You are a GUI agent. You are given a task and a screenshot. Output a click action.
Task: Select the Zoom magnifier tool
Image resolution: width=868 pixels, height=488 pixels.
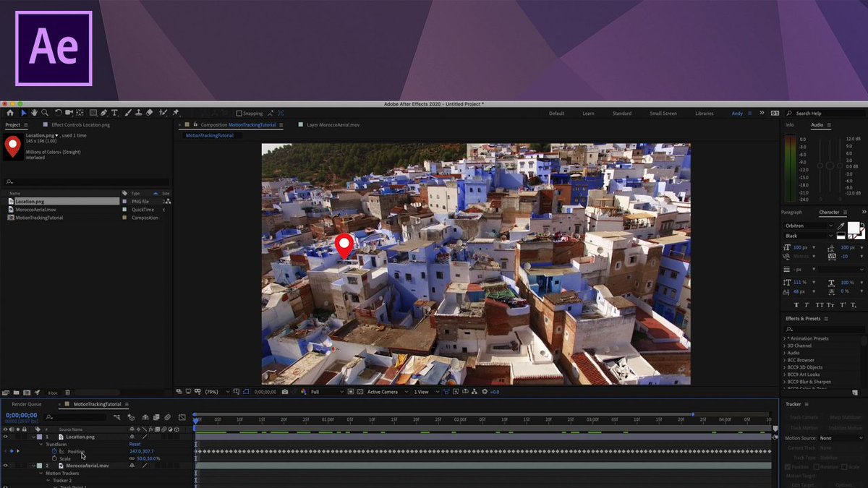point(44,114)
